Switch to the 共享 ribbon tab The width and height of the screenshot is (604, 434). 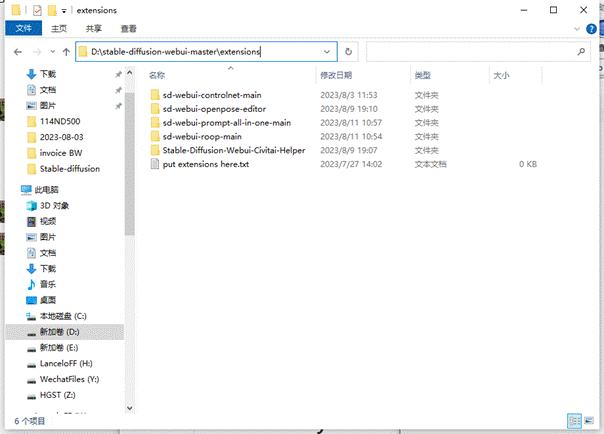[94, 28]
